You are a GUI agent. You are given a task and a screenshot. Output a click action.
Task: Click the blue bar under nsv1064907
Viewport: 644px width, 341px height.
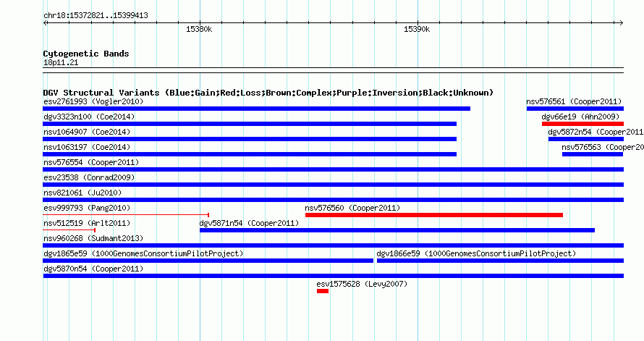click(250, 139)
